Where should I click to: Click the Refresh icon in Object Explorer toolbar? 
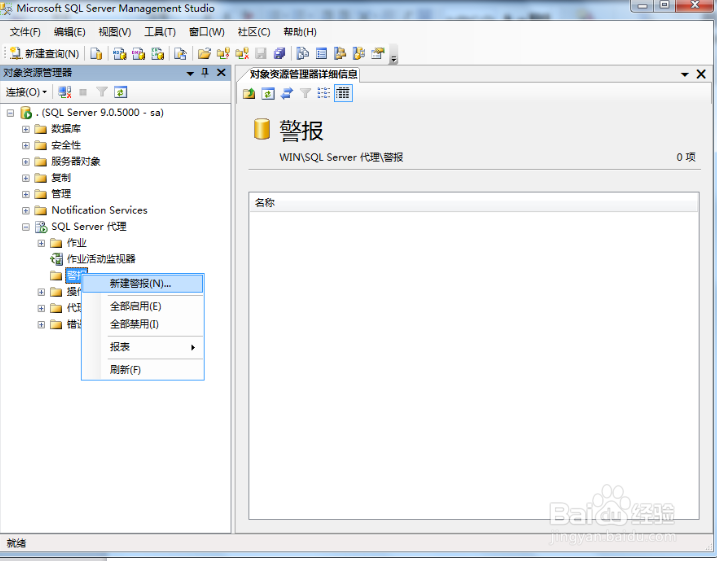pos(120,92)
